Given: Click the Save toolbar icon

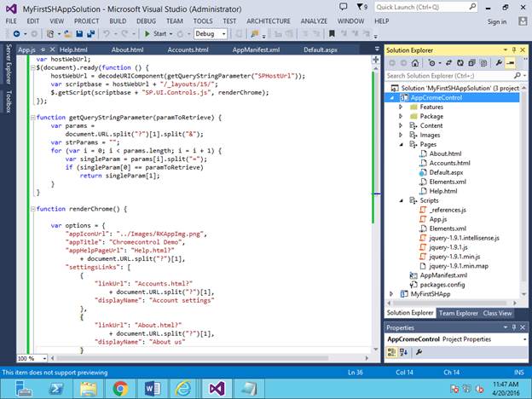Looking at the screenshot, I should click(79, 34).
